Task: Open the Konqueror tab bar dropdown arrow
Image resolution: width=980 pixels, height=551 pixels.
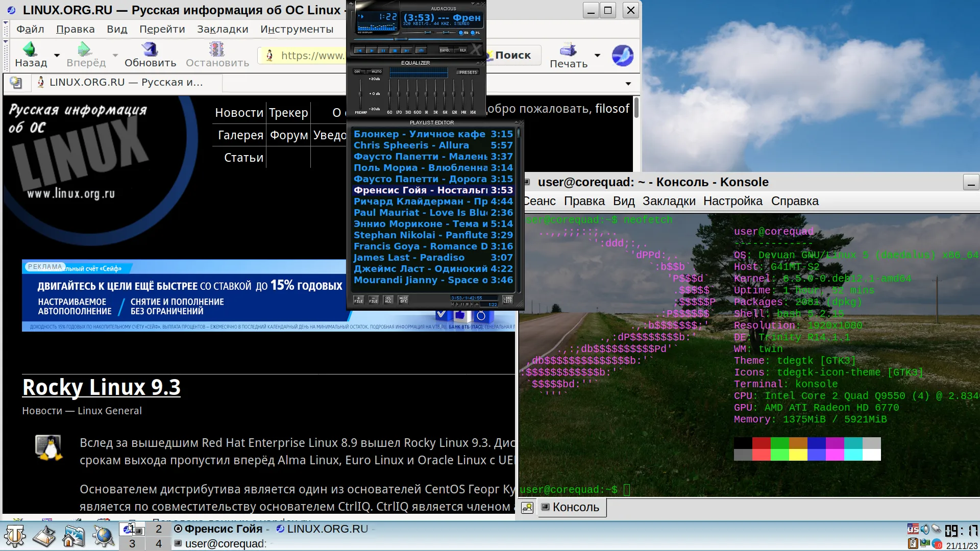Action: (628, 84)
